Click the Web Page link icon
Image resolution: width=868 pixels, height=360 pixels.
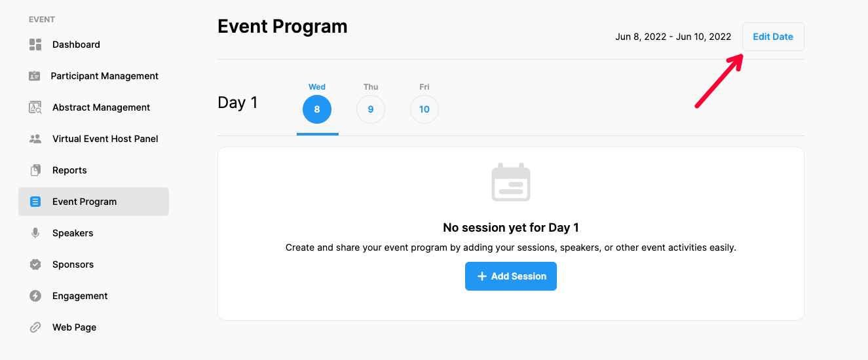pyautogui.click(x=35, y=327)
